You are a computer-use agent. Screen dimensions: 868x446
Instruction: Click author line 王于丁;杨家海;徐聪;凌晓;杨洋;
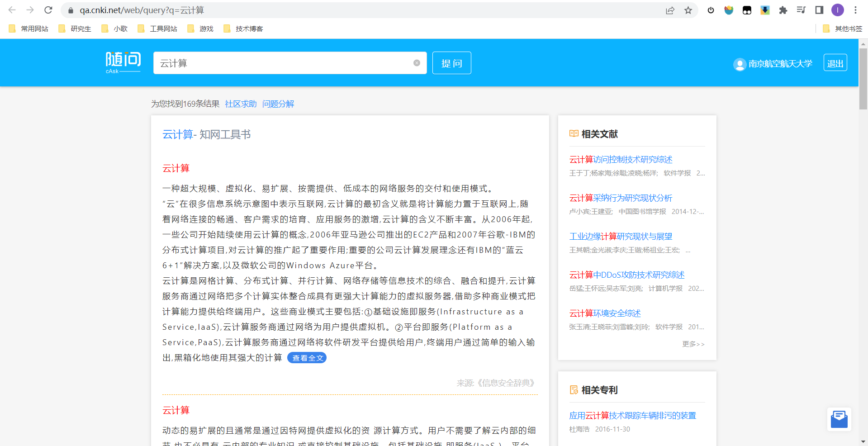(613, 173)
